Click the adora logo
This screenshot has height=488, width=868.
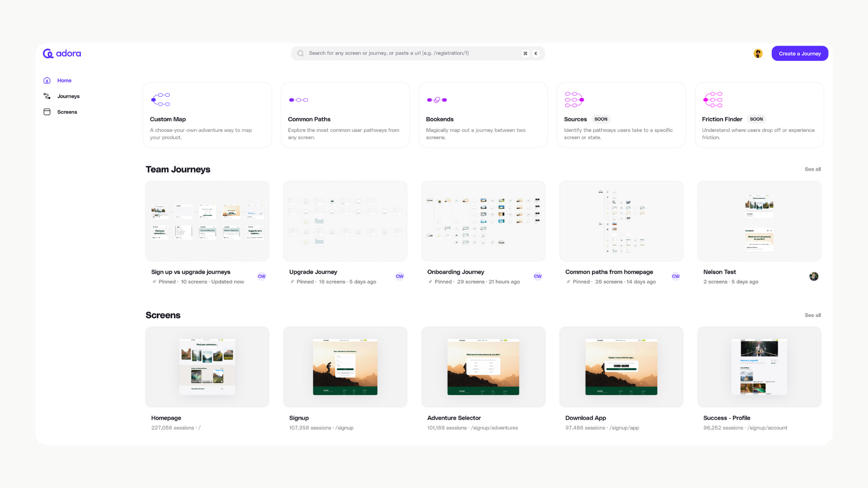click(62, 53)
